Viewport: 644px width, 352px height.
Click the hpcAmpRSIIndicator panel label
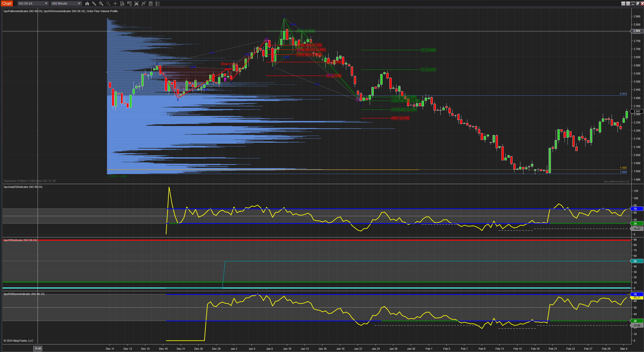pyautogui.click(x=23, y=187)
